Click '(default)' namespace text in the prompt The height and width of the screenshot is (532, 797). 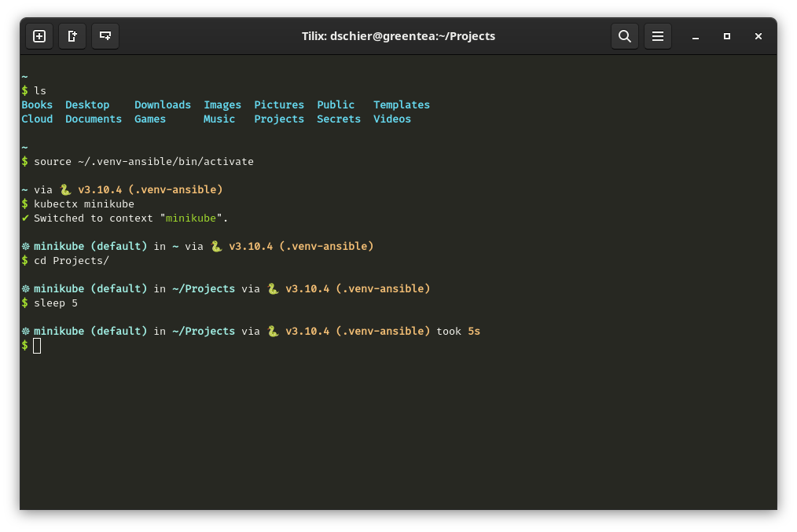tap(119, 331)
